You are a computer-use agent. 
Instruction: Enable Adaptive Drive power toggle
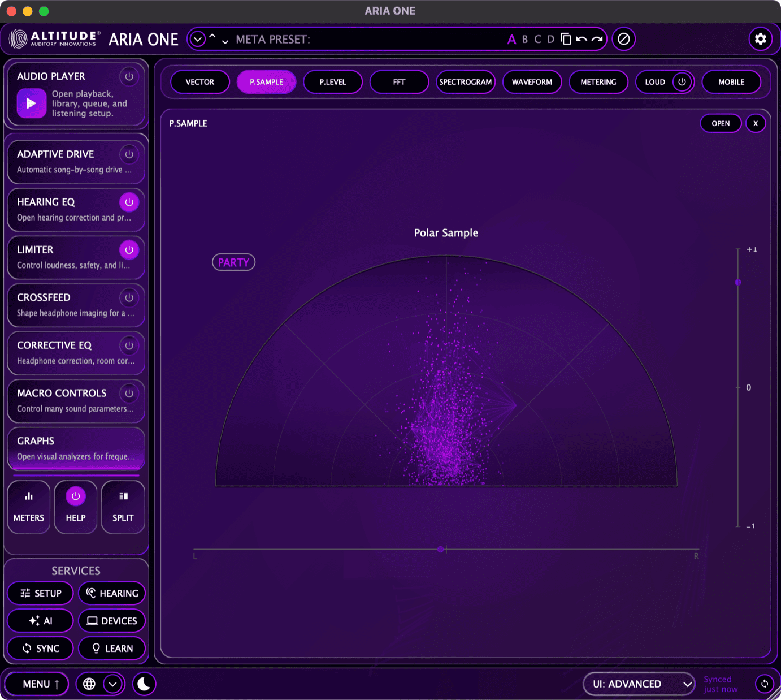pyautogui.click(x=129, y=154)
